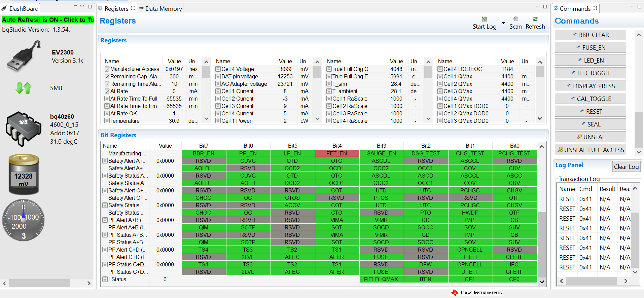Image resolution: width=644 pixels, height=298 pixels.
Task: Click the lock icon beside T_ambient
Action: click(329, 91)
